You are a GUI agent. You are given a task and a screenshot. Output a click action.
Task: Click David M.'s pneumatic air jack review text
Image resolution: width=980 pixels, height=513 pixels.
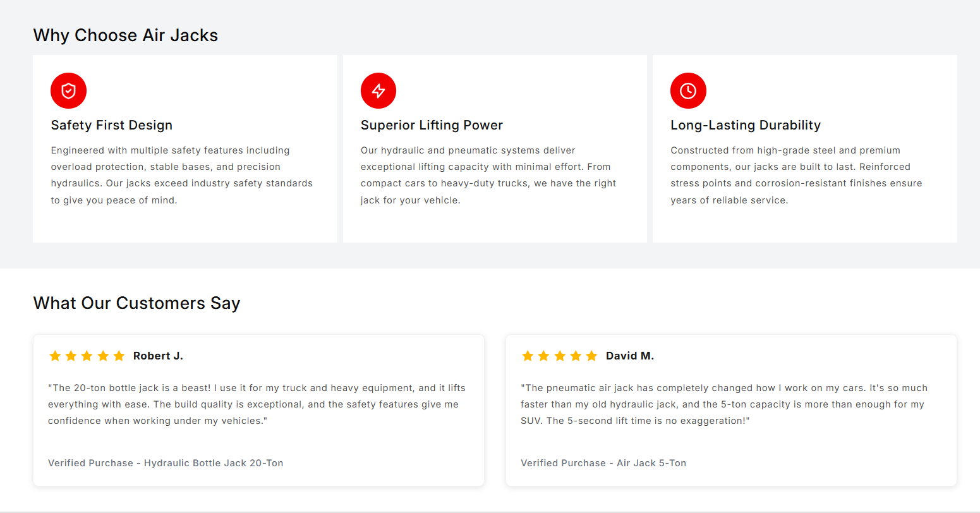click(x=724, y=404)
